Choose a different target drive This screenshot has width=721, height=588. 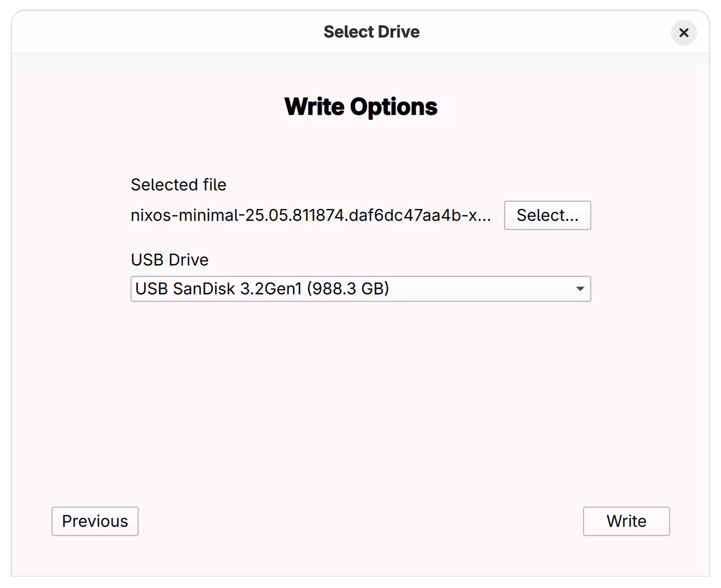pyautogui.click(x=361, y=289)
